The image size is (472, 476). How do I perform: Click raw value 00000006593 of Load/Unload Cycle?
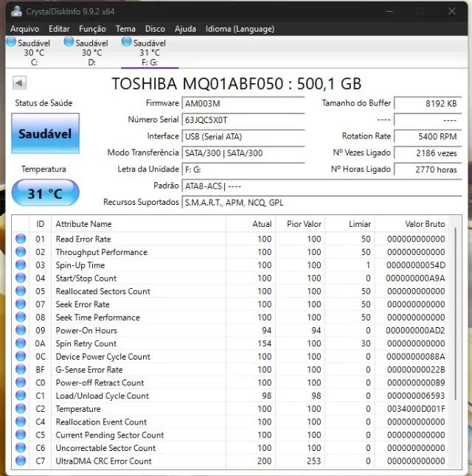[416, 396]
